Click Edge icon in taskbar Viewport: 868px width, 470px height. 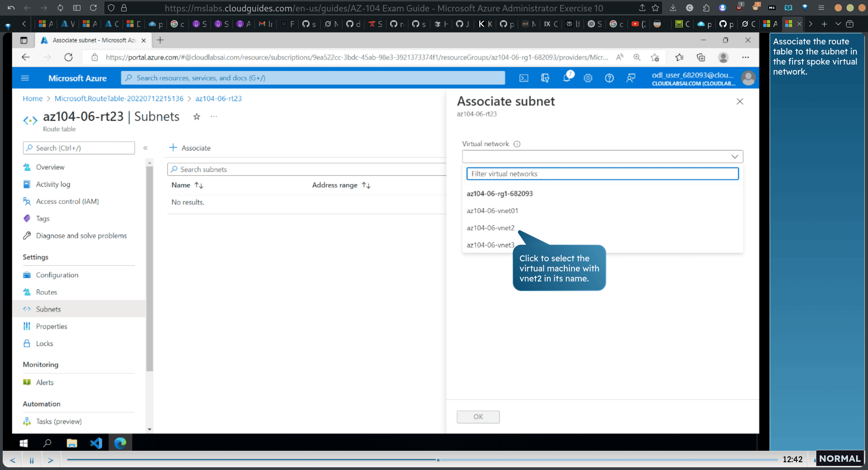[120, 443]
